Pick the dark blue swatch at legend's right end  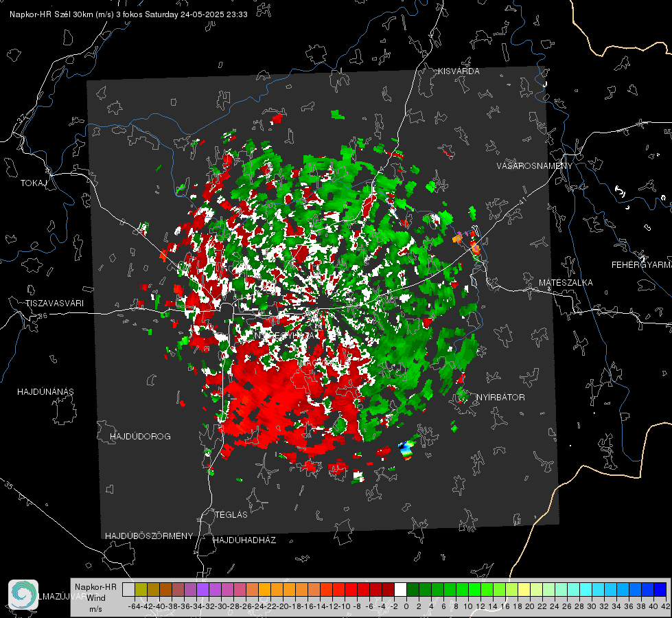(x=660, y=589)
